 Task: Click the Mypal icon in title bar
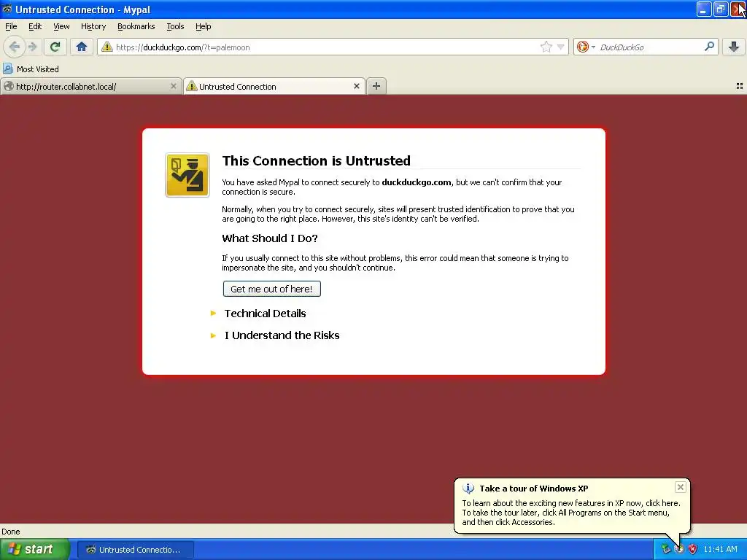pyautogui.click(x=7, y=9)
